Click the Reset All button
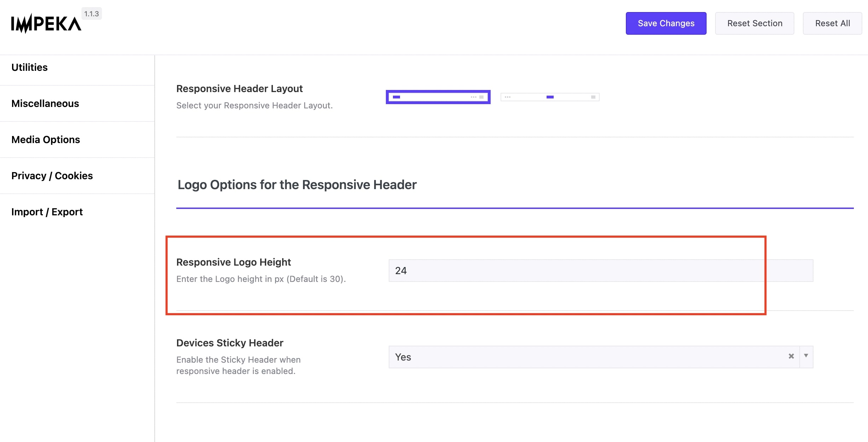Image resolution: width=868 pixels, height=442 pixels. [832, 23]
